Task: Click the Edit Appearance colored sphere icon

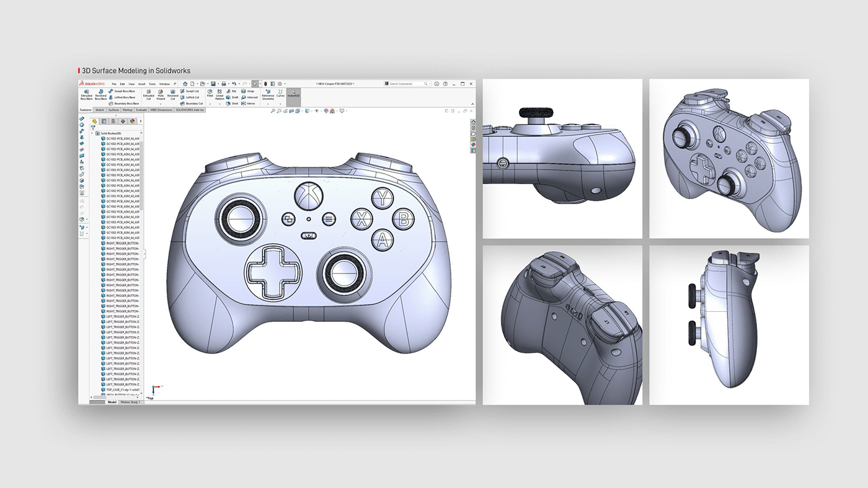Action: pyautogui.click(x=326, y=110)
